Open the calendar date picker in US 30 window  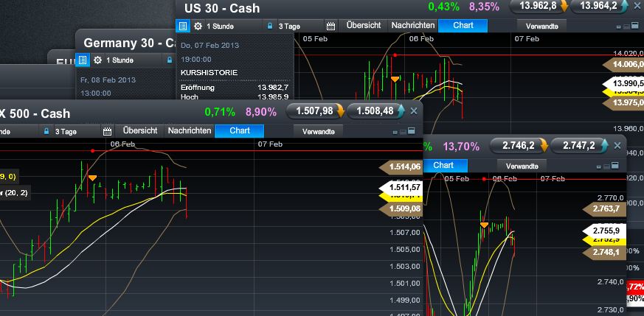(x=330, y=27)
